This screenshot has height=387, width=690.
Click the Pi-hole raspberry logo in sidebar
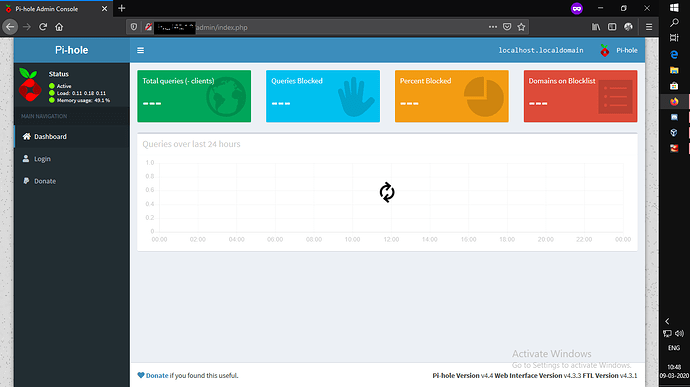(x=30, y=85)
